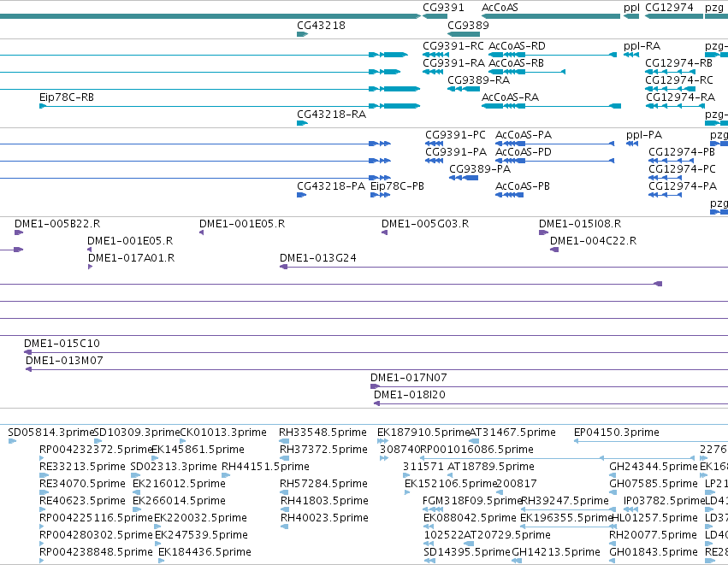Click the RH41803.5prime EST label
The height and width of the screenshot is (565, 728).
324,502
